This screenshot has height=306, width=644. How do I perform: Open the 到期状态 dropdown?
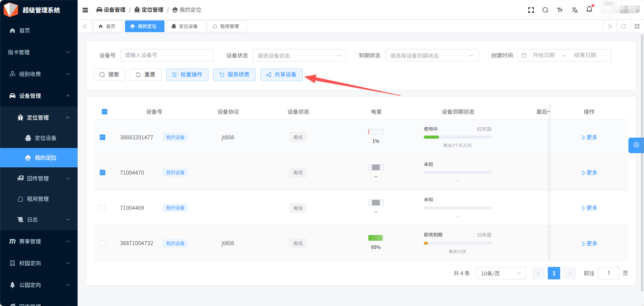(431, 55)
